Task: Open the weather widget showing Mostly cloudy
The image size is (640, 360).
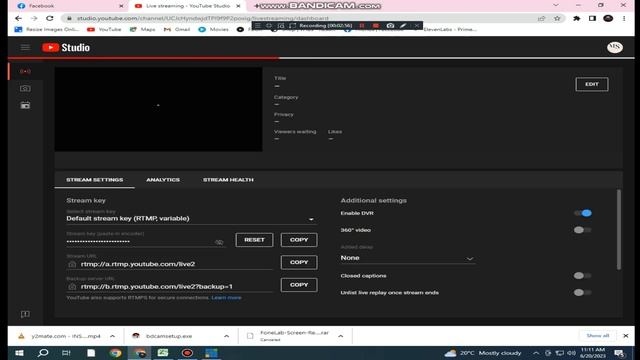Action: click(483, 353)
